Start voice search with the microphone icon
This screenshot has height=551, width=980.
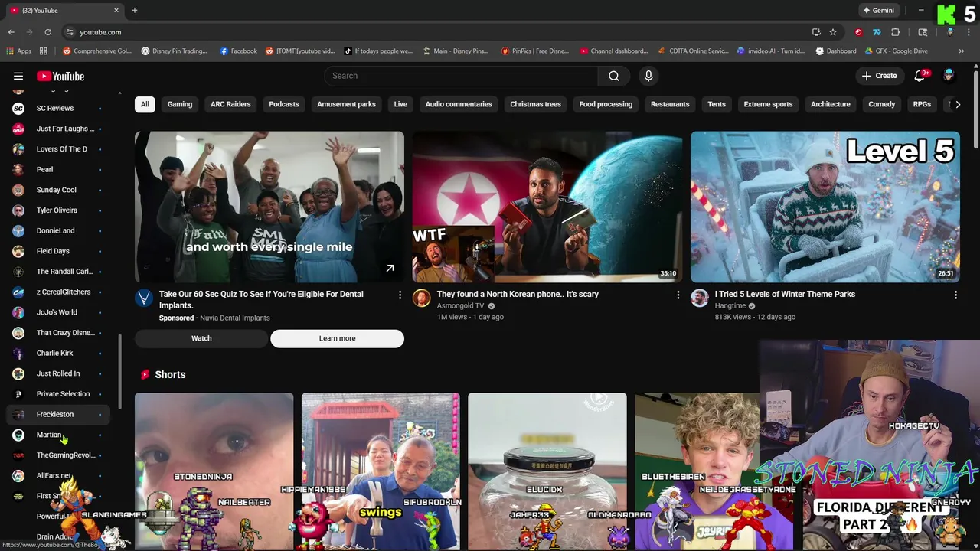pos(648,76)
